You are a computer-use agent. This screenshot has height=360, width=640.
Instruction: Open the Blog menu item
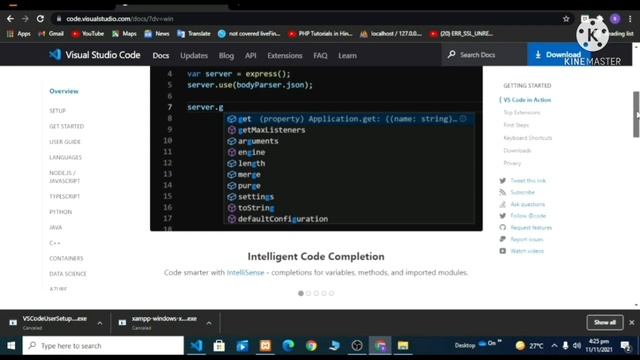coord(226,56)
